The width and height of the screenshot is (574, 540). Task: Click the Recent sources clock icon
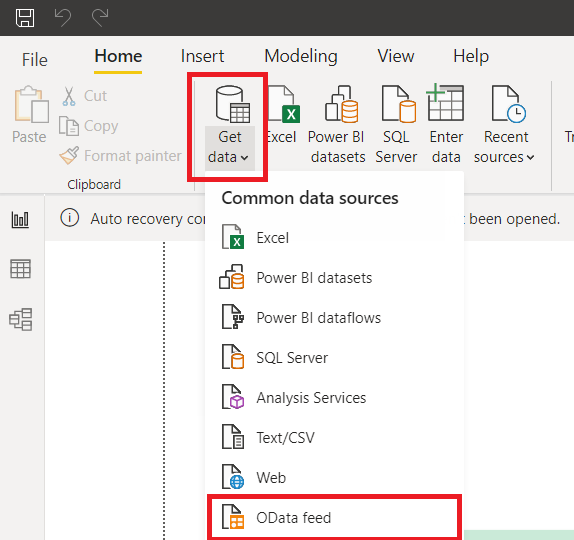click(508, 104)
